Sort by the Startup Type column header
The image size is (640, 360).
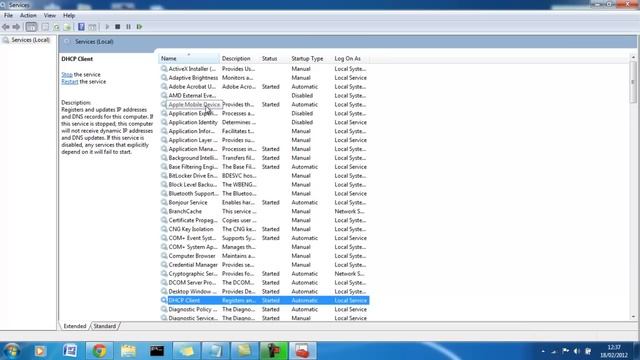pyautogui.click(x=310, y=59)
